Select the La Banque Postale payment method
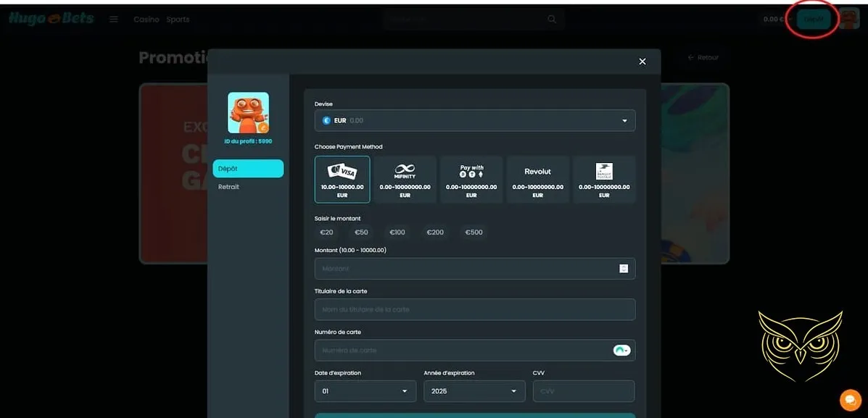 click(x=603, y=179)
